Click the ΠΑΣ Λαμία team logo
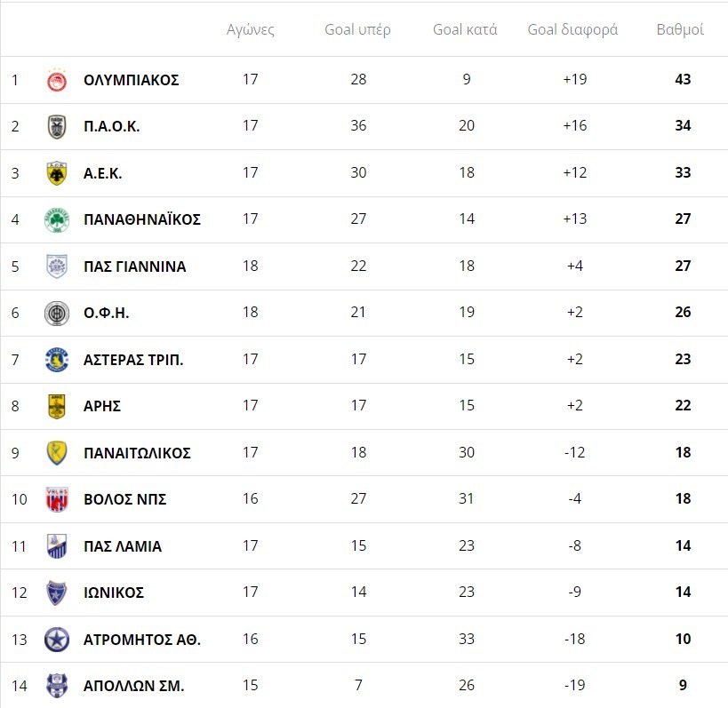Image resolution: width=728 pixels, height=708 pixels. [57, 546]
